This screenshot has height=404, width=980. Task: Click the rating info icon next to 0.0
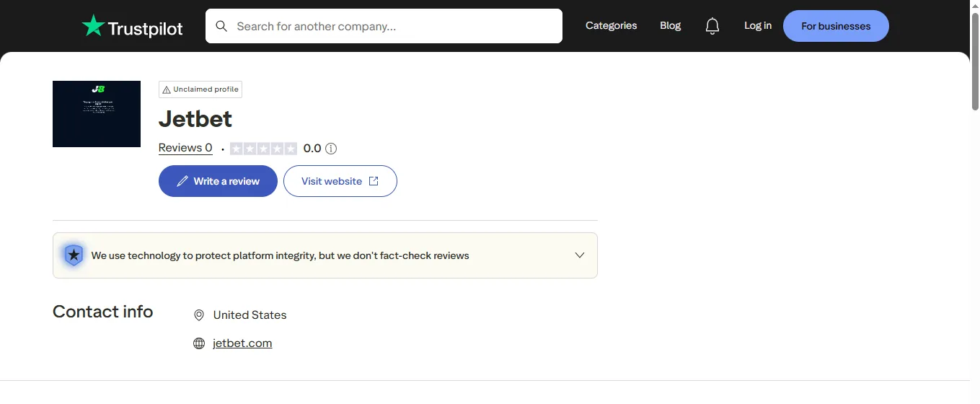tap(331, 149)
